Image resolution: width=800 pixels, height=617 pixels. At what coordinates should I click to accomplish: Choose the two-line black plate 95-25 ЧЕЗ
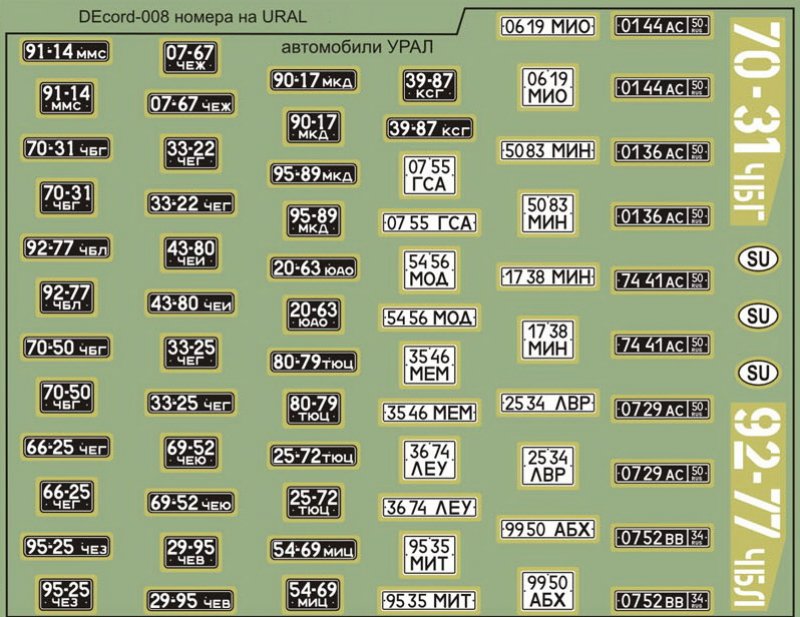coord(67,595)
